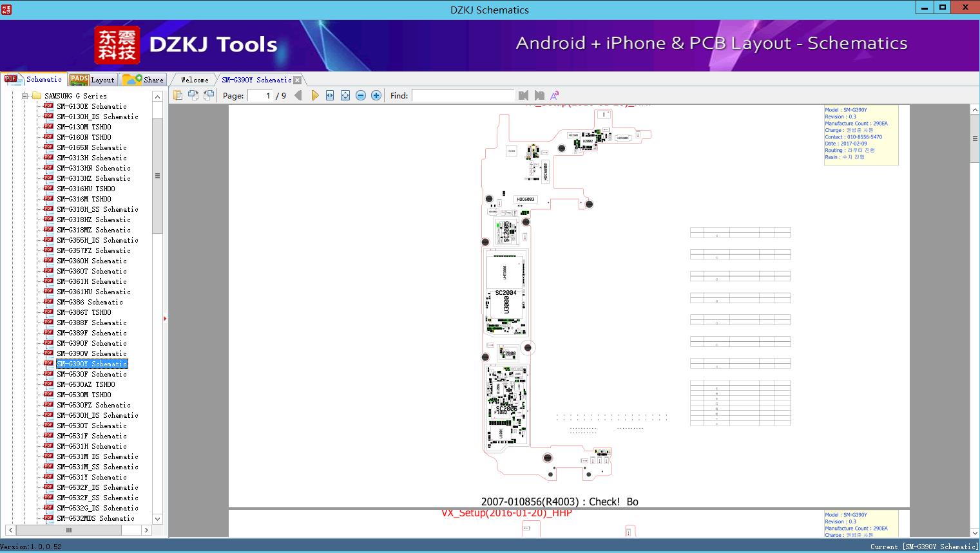Click the tree horizontal scroll right arrow
The width and height of the screenshot is (980, 553).
[146, 530]
